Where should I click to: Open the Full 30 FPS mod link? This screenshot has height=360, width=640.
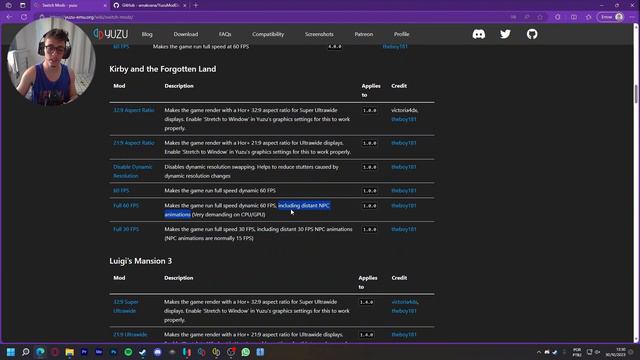126,229
